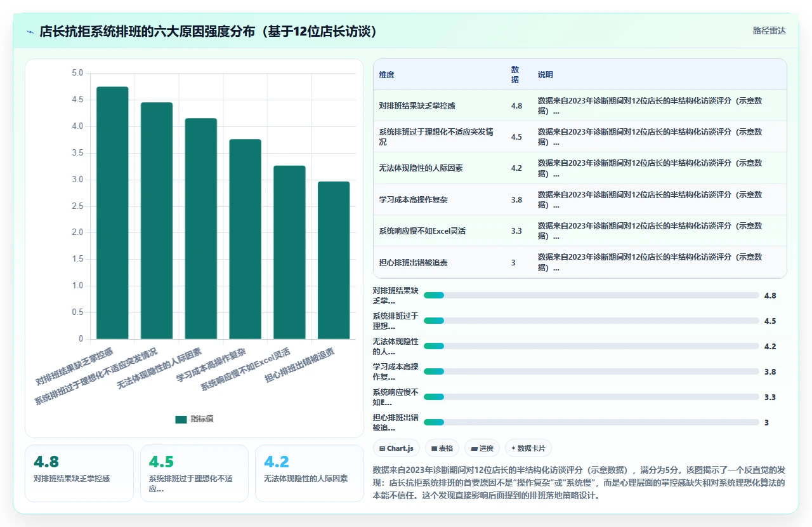This screenshot has width=812, height=527.
Task: Select the 表格 chip
Action: 442,448
